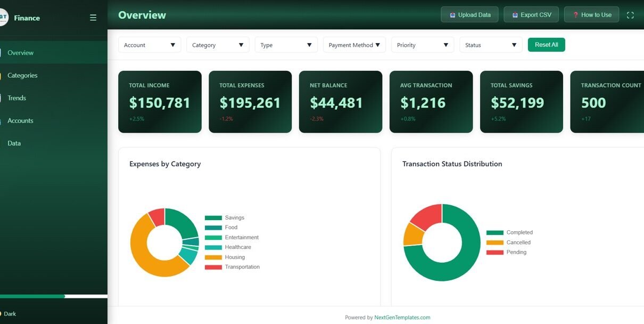Expand the Payment Method dropdown

click(354, 45)
